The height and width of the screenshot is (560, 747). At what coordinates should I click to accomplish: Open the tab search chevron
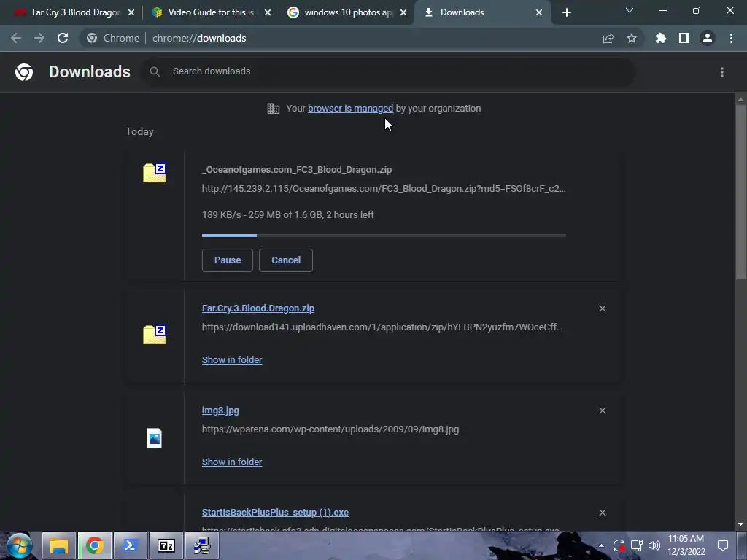point(630,10)
